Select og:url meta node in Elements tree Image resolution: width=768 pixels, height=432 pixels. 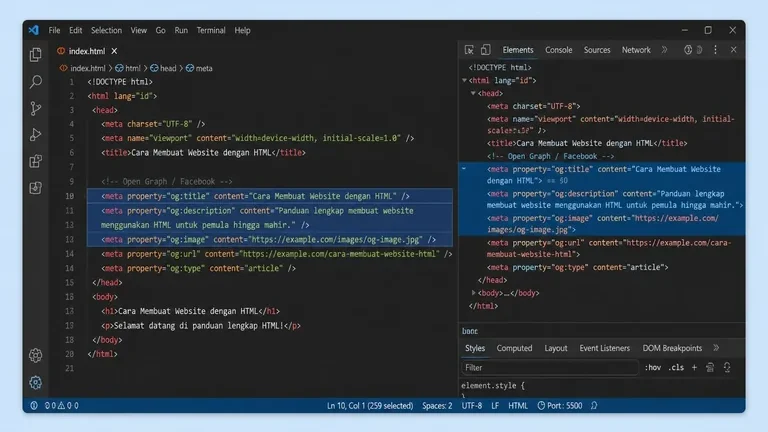point(609,248)
